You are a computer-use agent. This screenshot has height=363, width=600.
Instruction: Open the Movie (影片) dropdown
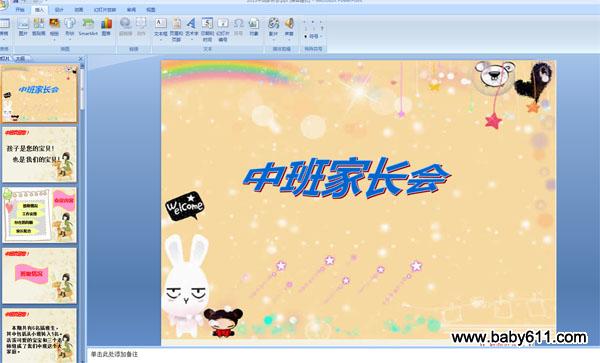tap(273, 39)
